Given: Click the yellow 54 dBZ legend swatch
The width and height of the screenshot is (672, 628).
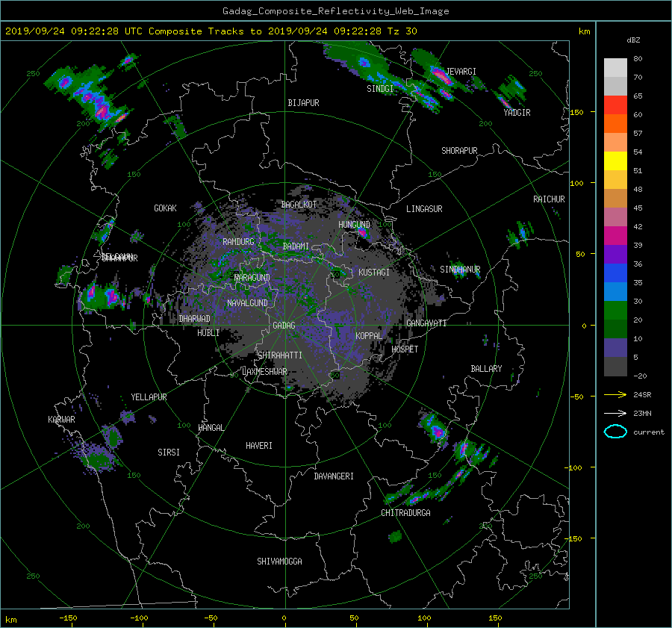Looking at the screenshot, I should coord(615,161).
